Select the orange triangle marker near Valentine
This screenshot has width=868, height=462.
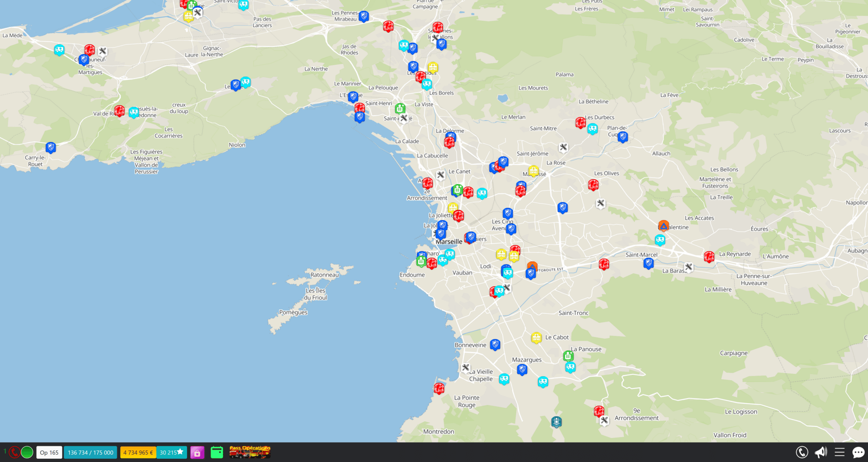click(x=663, y=225)
